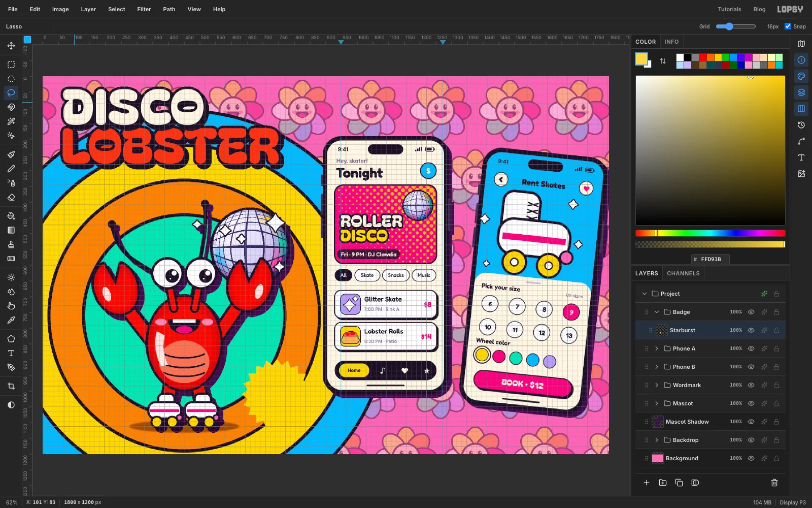Open the Tutorials link
The image size is (812, 508).
pos(729,9)
